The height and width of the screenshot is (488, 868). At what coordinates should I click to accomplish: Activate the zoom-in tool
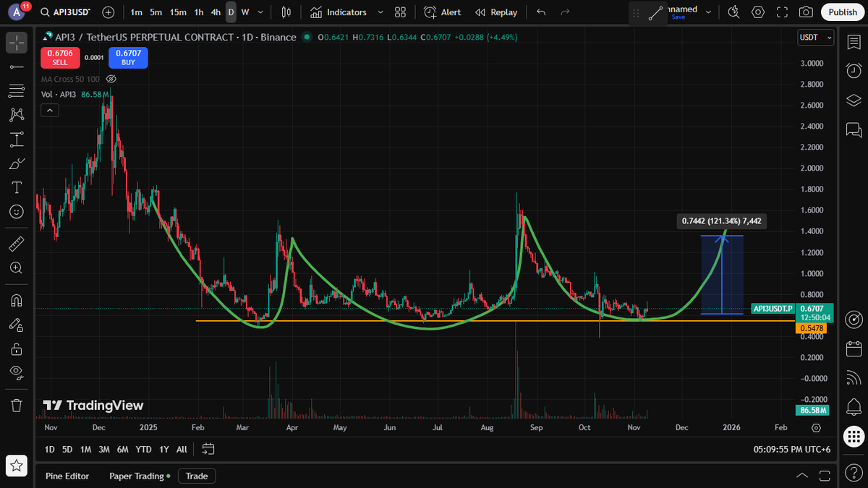point(16,267)
